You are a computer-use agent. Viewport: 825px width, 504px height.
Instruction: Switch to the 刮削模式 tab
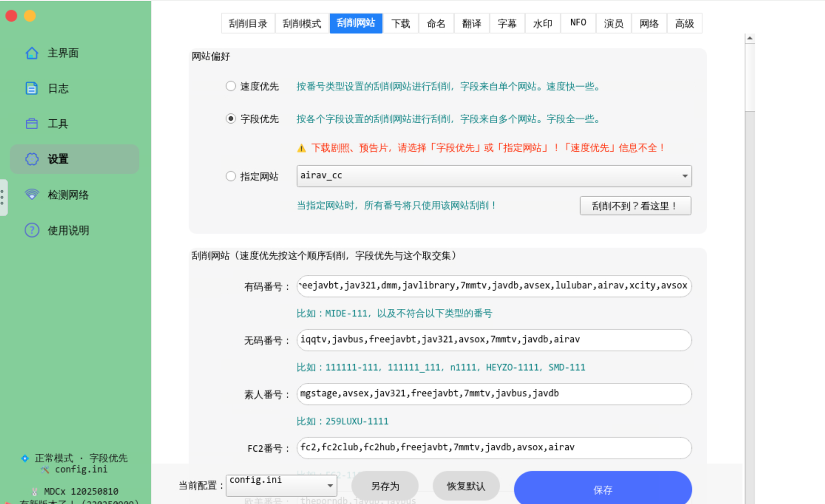[302, 23]
